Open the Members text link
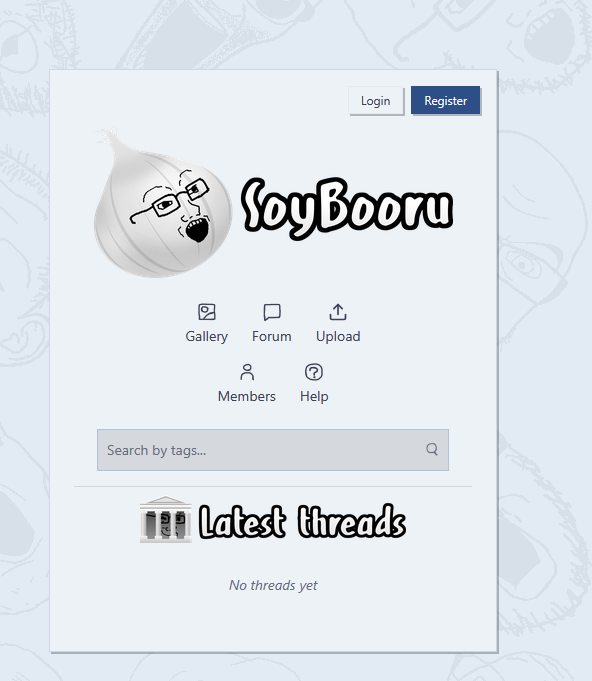Viewport: 592px width, 681px height. tap(247, 397)
